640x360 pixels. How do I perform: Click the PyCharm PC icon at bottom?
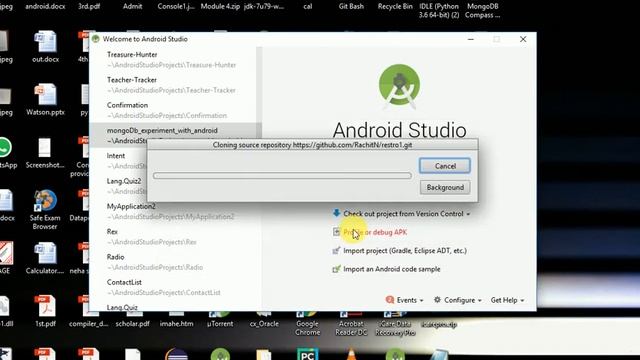tap(307, 354)
